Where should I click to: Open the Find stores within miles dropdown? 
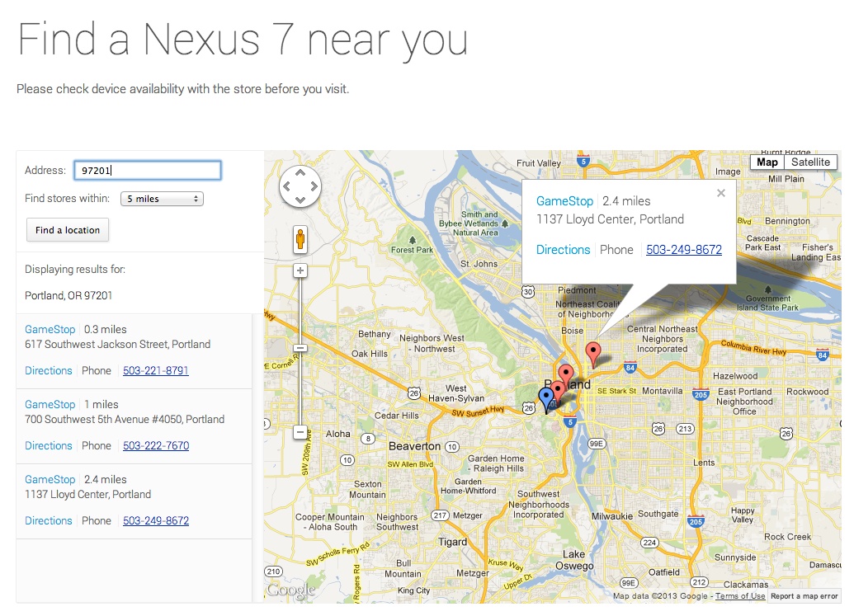(162, 200)
